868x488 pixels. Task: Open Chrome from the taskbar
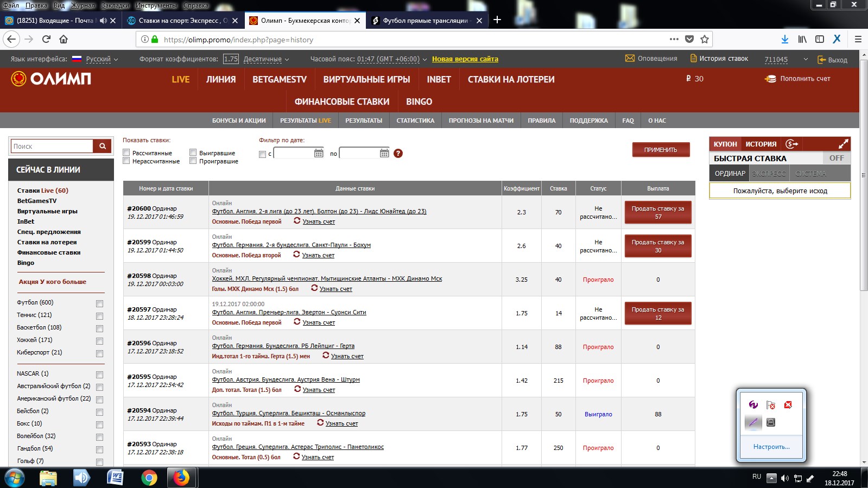[149, 478]
